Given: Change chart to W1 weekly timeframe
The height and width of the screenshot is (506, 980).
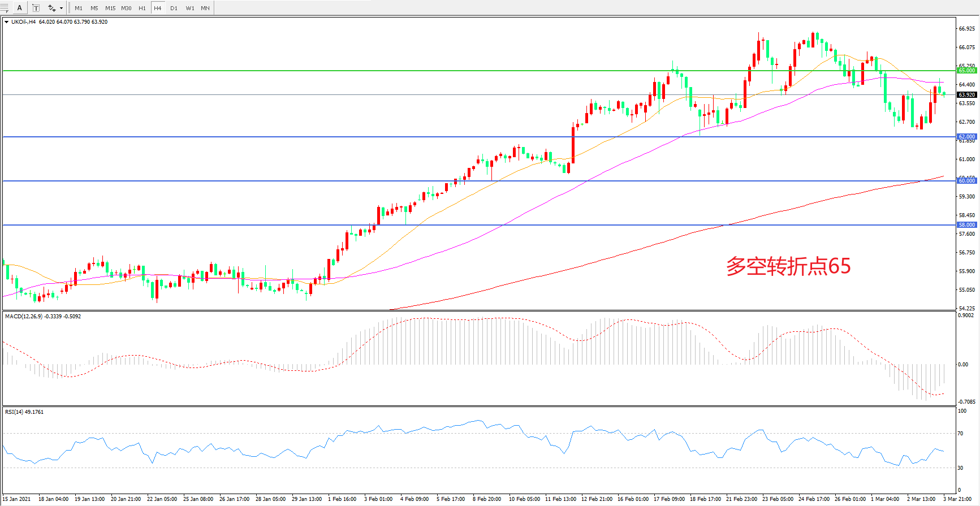Looking at the screenshot, I should [189, 8].
